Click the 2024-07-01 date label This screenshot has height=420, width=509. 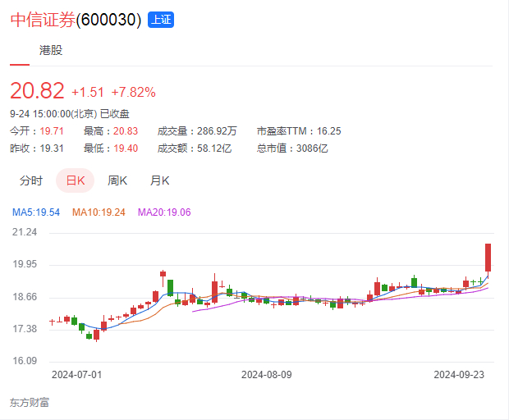(x=77, y=375)
